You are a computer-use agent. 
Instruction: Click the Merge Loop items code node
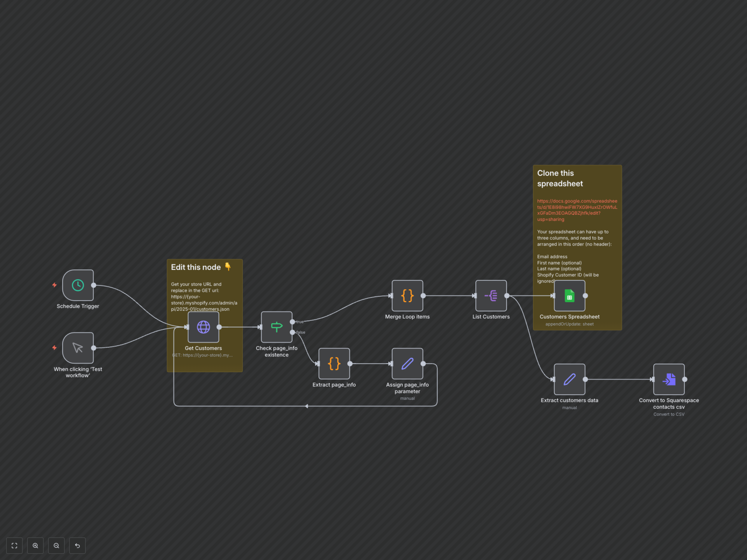407,296
